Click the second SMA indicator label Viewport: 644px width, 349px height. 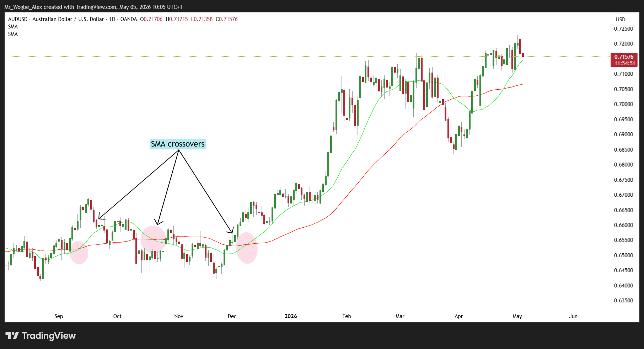13,34
